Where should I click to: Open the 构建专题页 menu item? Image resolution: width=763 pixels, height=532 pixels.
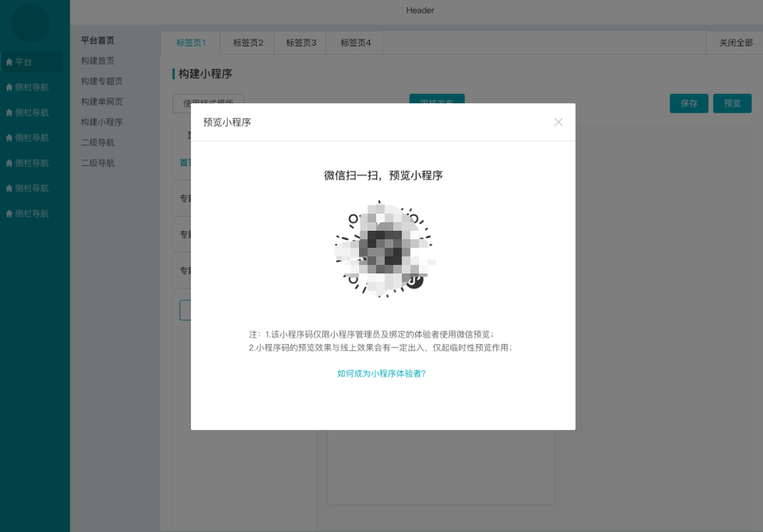102,81
